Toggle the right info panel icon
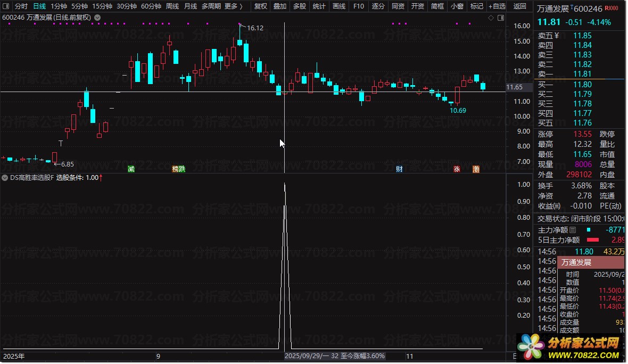Viewport: 628px width, 364px height. 501,18
